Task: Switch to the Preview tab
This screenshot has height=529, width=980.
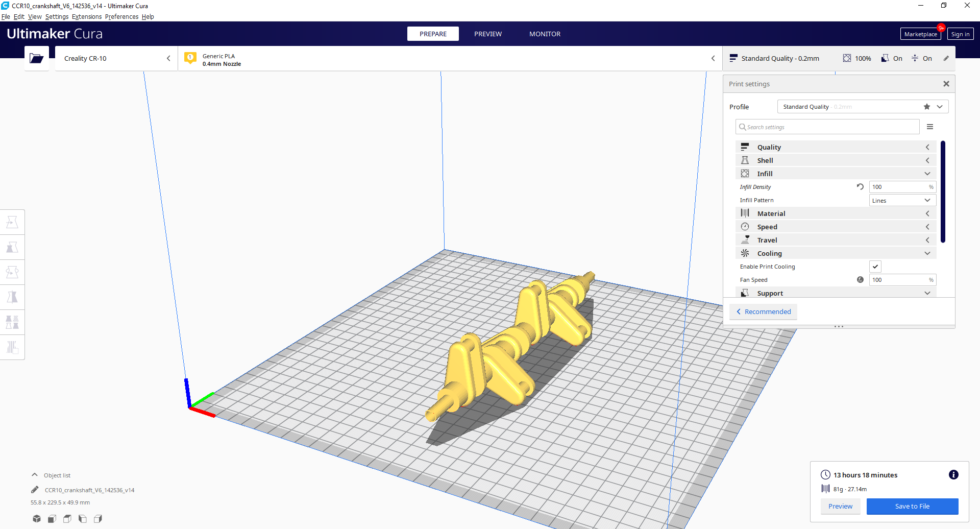Action: (x=488, y=34)
